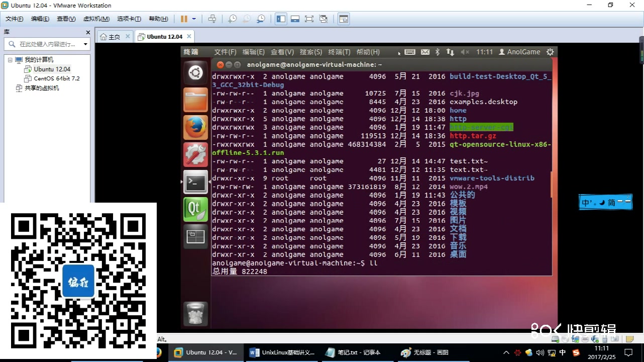Open 笔记.txt Notepad taskbar button
This screenshot has width=644, height=362.
(359, 352)
